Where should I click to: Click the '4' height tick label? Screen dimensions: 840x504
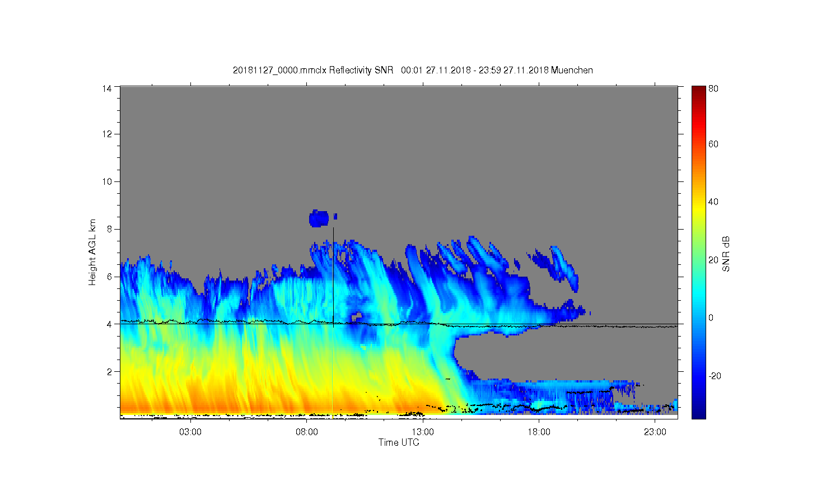tap(110, 324)
